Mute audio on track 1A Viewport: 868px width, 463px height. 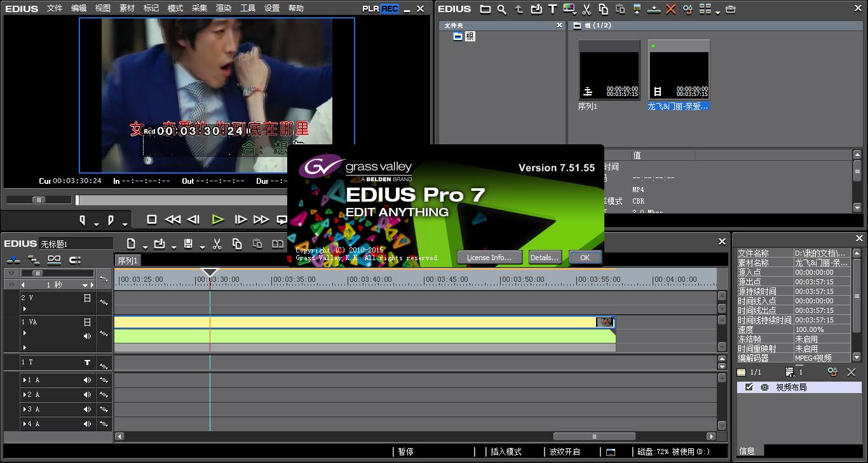click(x=87, y=380)
